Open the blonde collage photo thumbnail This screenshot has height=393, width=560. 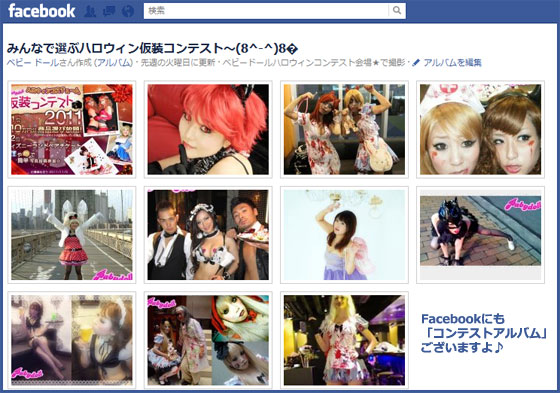(x=208, y=340)
